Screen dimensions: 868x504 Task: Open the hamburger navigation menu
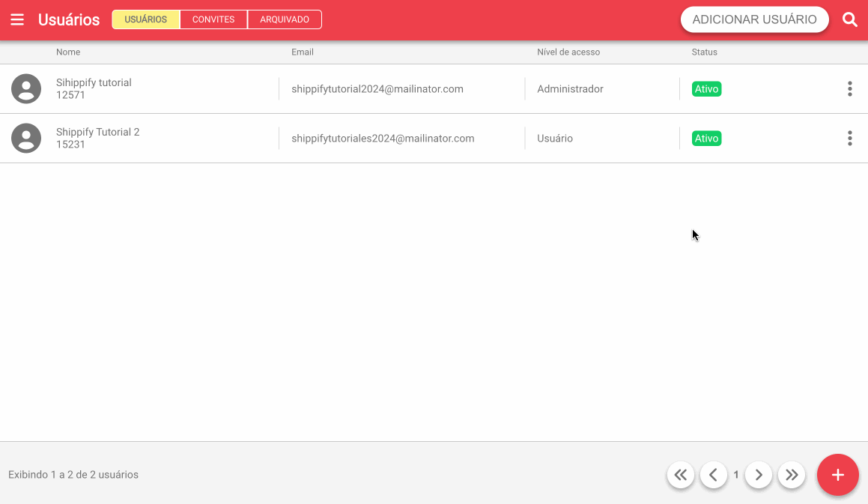[x=17, y=19]
